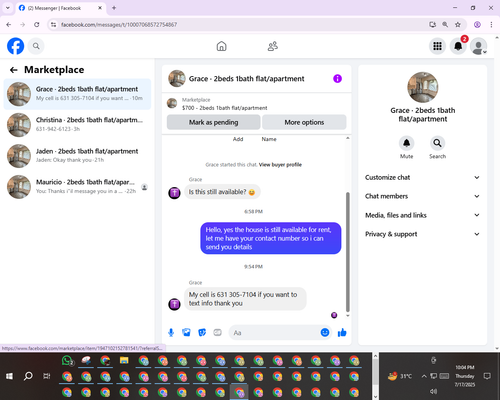Expand the Customize chat section
The image size is (500, 400).
422,177
